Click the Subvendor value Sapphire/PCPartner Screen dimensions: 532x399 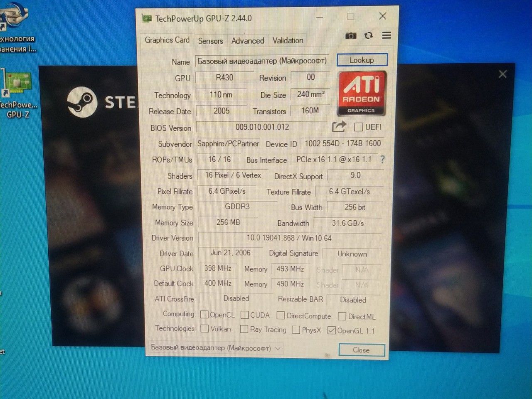(x=228, y=143)
